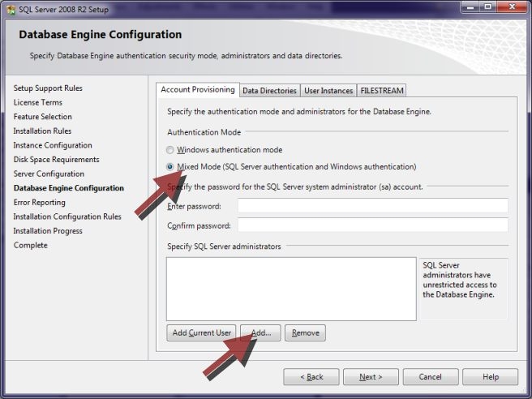Select the Server Configuration step
Viewport: 532px width, 399px height.
pyautogui.click(x=49, y=174)
